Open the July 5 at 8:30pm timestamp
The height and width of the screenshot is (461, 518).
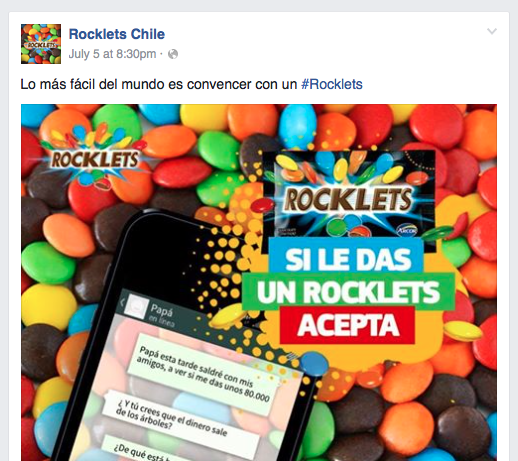click(112, 54)
